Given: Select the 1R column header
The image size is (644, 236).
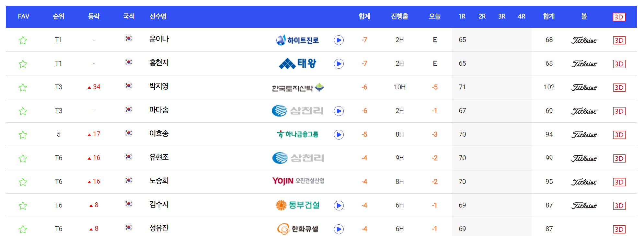Looking at the screenshot, I should tap(462, 17).
